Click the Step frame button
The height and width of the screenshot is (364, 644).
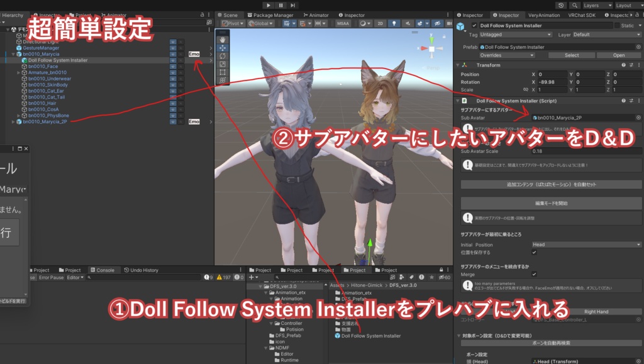point(293,5)
